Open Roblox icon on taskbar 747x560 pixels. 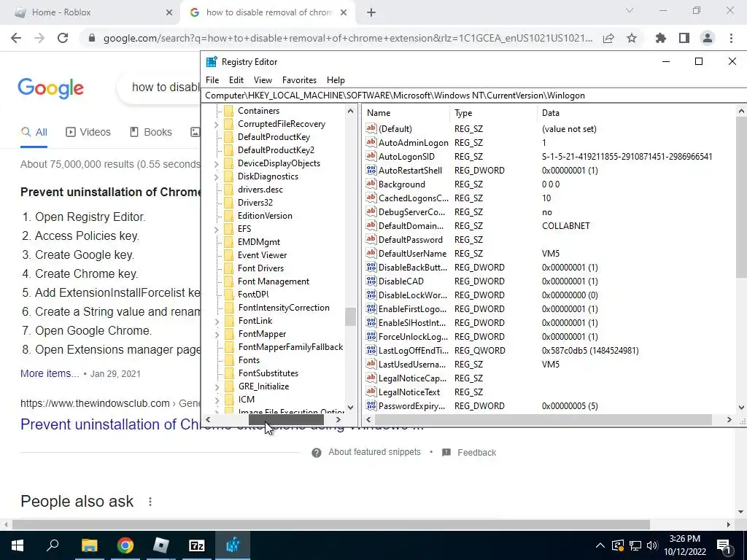click(161, 545)
